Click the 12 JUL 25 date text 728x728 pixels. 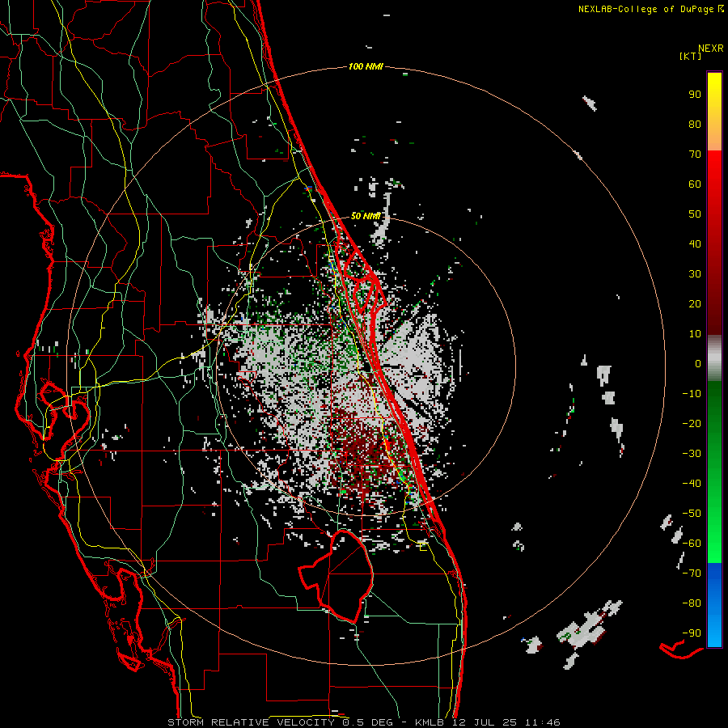click(x=484, y=722)
